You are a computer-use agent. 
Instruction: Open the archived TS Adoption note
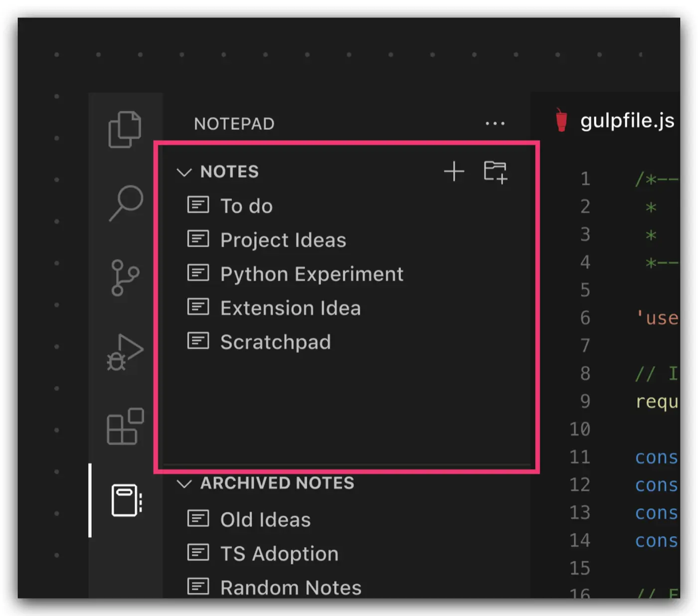point(279,554)
